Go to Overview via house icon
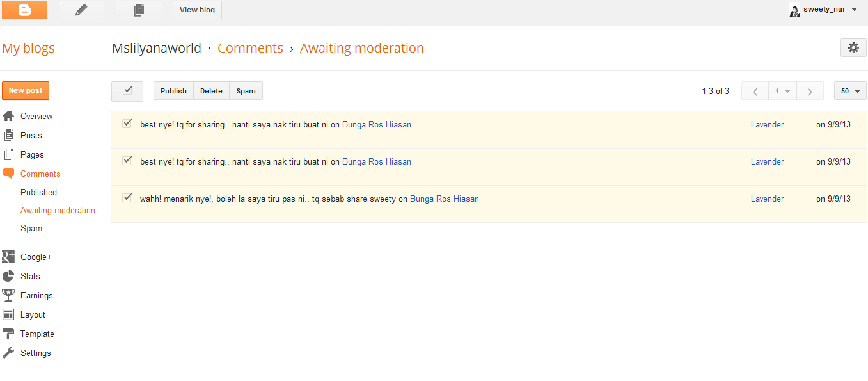 (x=8, y=116)
